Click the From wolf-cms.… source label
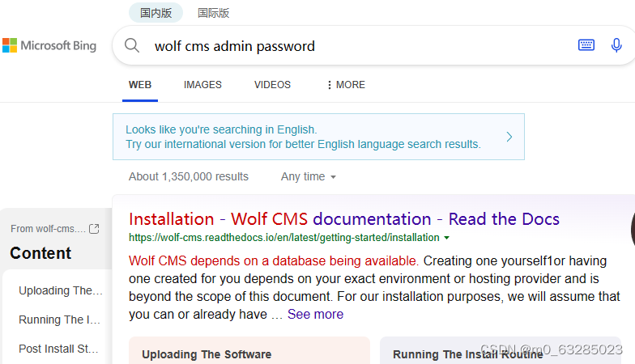The width and height of the screenshot is (635, 364). click(49, 229)
